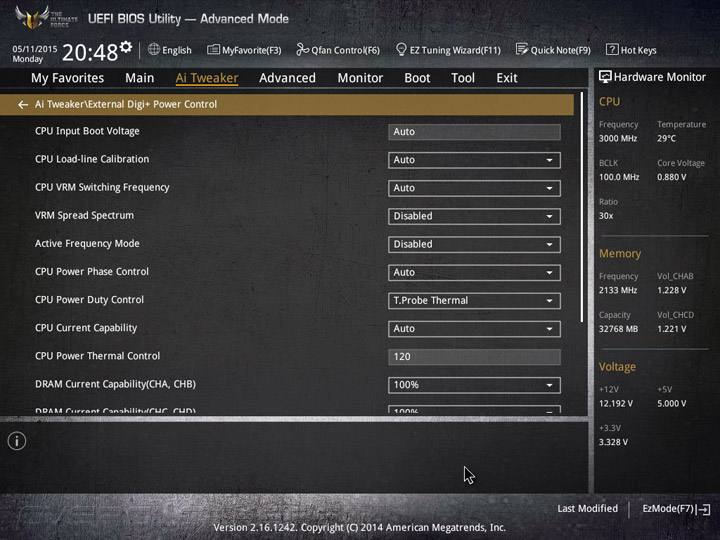Click the info circle icon
720x540 pixels.
click(x=17, y=441)
